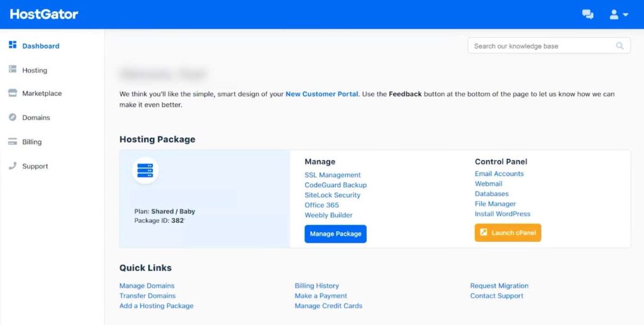Open Make a Payment link
This screenshot has width=644, height=325.
[321, 296]
